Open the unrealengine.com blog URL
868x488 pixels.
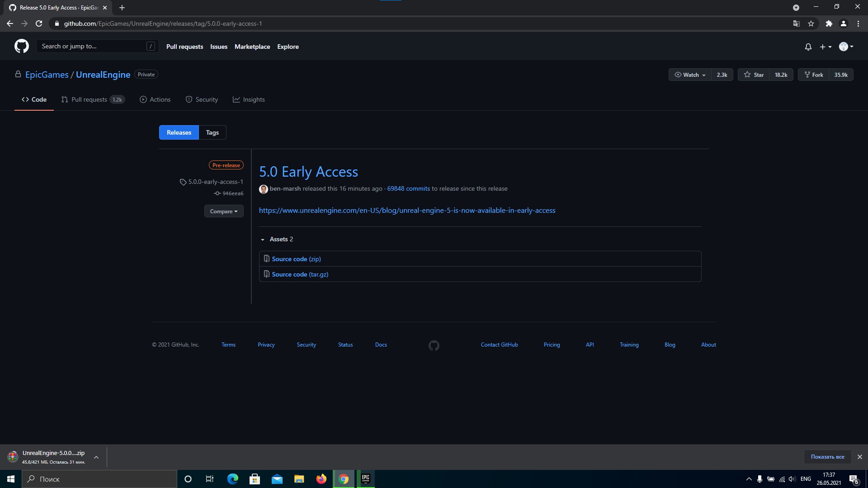tap(407, 210)
